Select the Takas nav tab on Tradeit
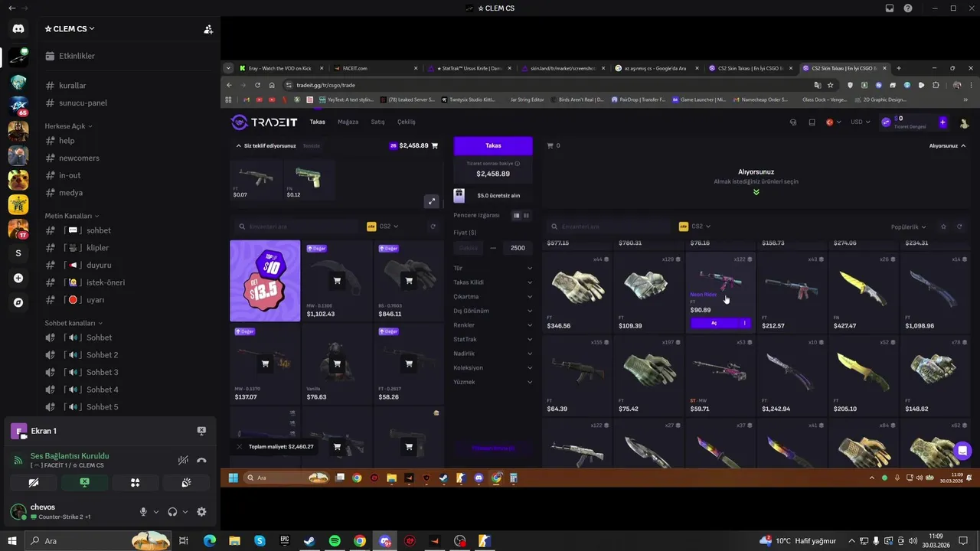Screen dimensions: 980x551 tap(317, 122)
